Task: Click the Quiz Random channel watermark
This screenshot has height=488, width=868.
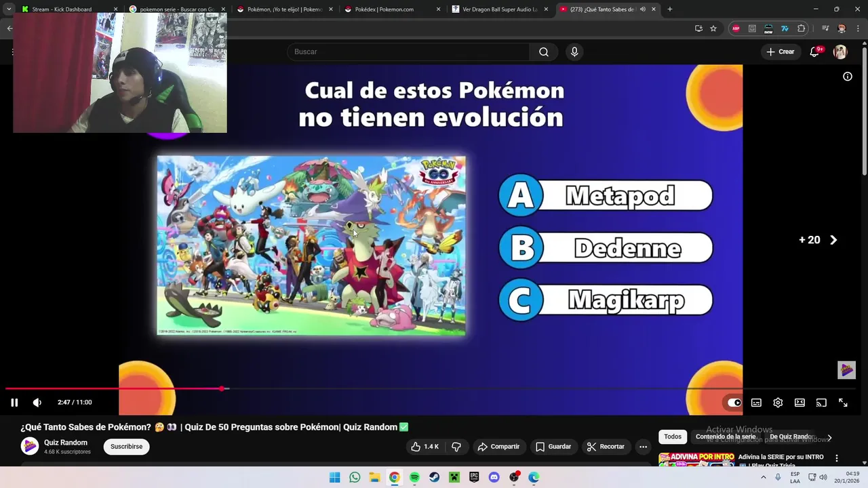Action: pyautogui.click(x=846, y=370)
